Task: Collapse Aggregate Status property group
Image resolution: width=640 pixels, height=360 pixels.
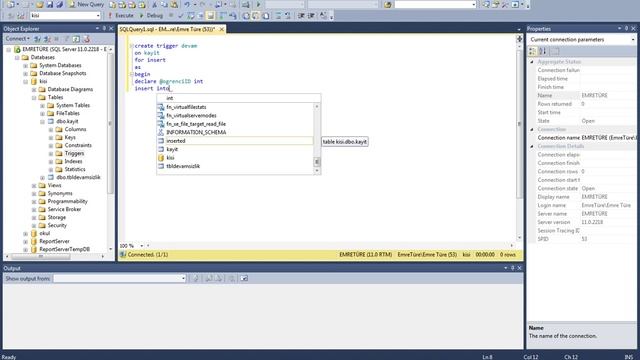Action: [532, 62]
